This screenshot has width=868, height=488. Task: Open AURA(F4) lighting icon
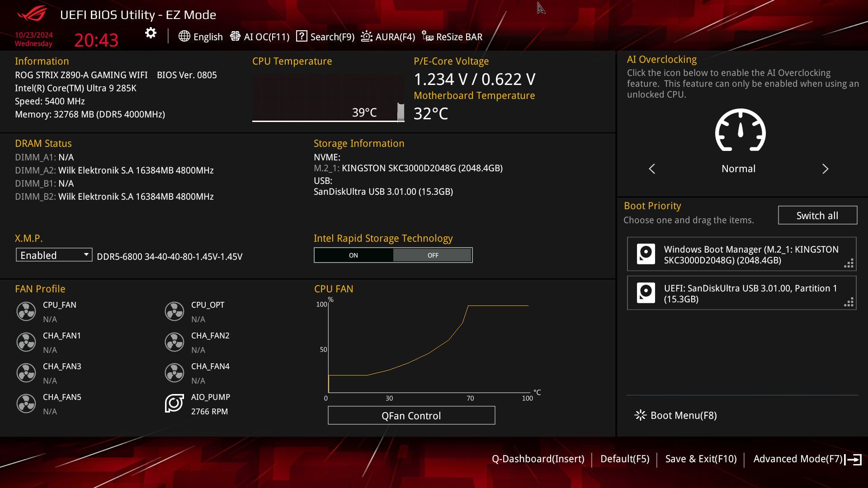pos(367,36)
